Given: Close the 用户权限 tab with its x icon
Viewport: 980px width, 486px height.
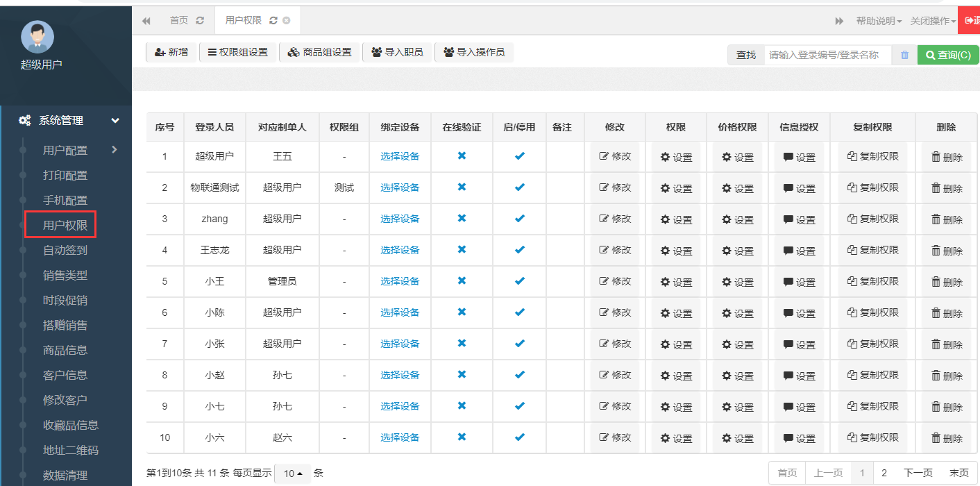Looking at the screenshot, I should point(286,21).
